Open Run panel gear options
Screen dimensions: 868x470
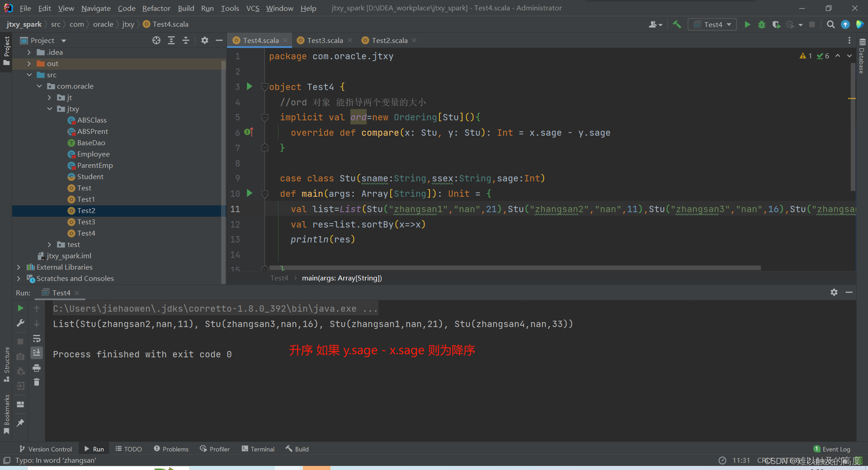[x=834, y=292]
